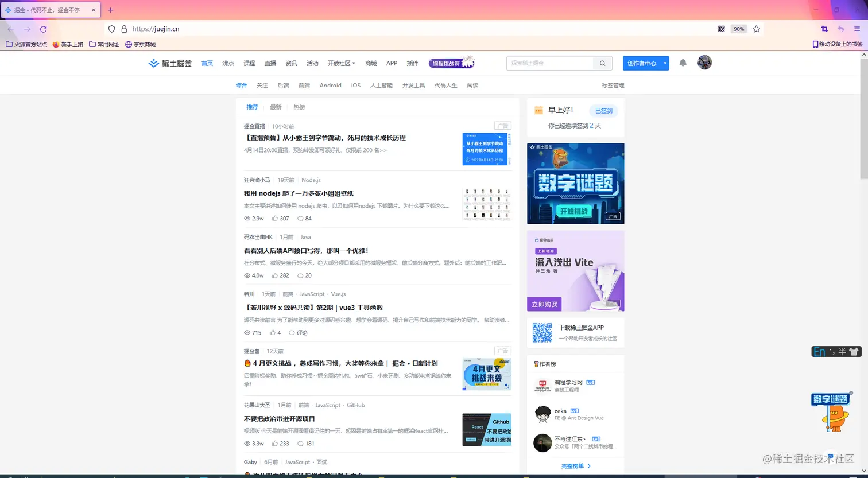Screen dimensions: 868x478
Task: Click the bookmark star in the address bar
Action: pyautogui.click(x=756, y=29)
